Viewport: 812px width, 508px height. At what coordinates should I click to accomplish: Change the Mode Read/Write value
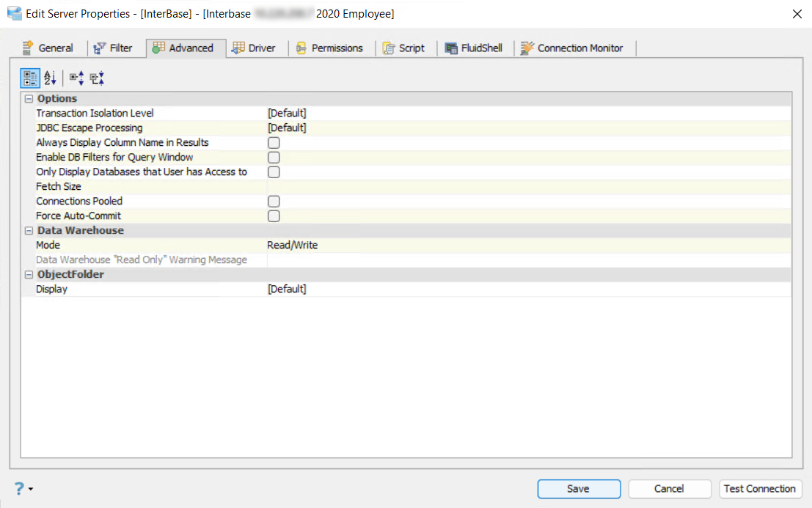tap(529, 246)
